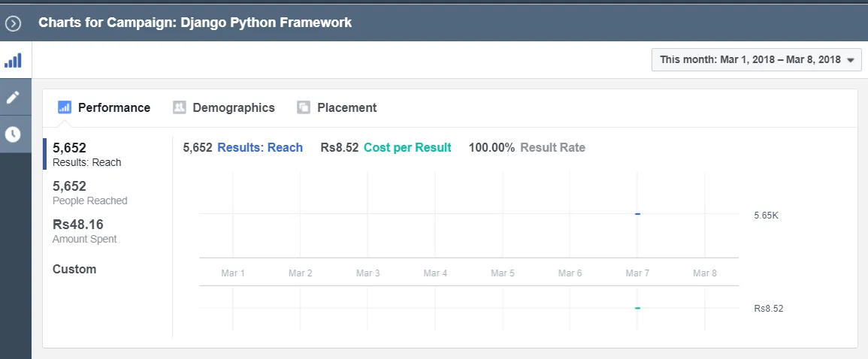868x359 pixels.
Task: Click the Placement tab squares icon
Action: point(304,107)
